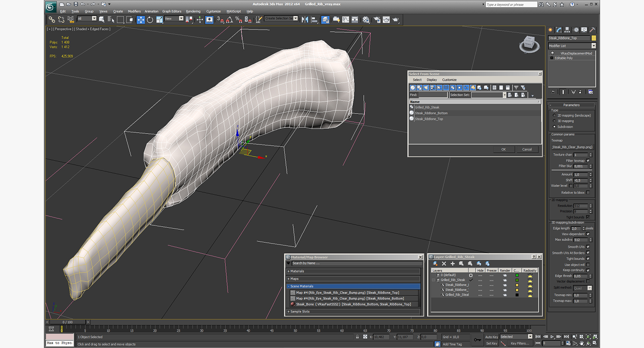
Task: Toggle the Filter texmap checkbox
Action: [x=588, y=161]
